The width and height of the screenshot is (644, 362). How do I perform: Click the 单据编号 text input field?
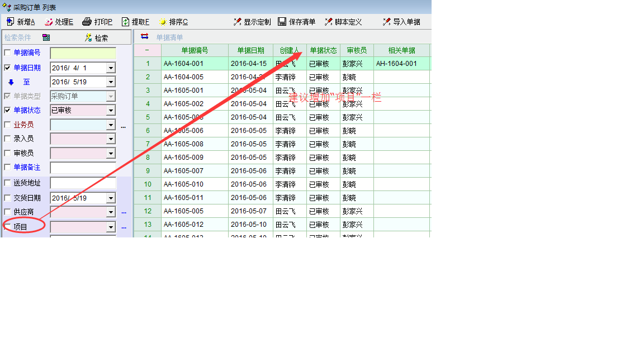pyautogui.click(x=83, y=53)
